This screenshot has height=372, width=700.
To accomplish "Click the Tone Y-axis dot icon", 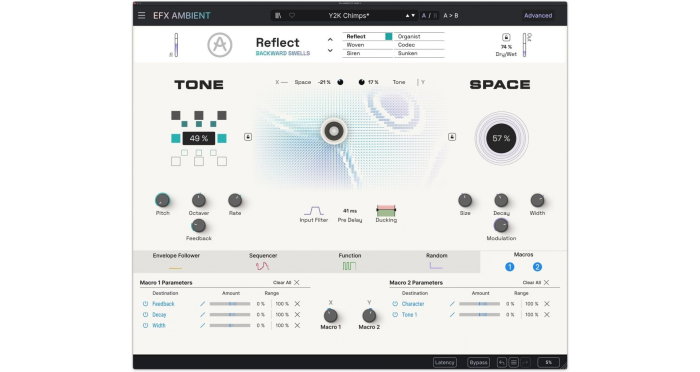I will (x=362, y=82).
